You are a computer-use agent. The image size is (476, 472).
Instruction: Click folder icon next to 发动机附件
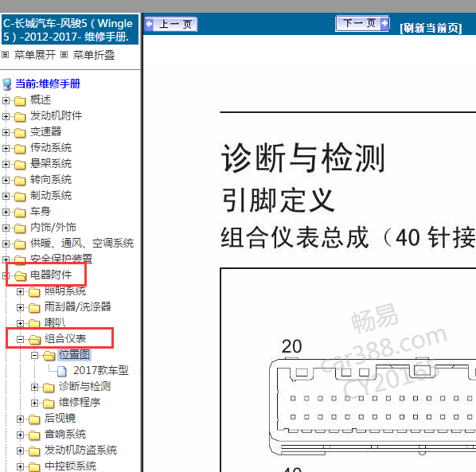coord(20,117)
